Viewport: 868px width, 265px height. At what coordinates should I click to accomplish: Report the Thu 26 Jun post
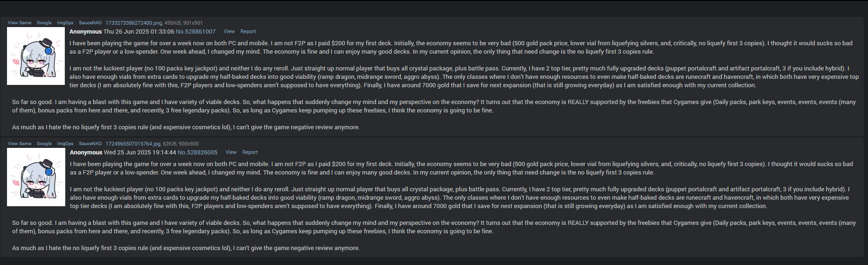pyautogui.click(x=248, y=32)
